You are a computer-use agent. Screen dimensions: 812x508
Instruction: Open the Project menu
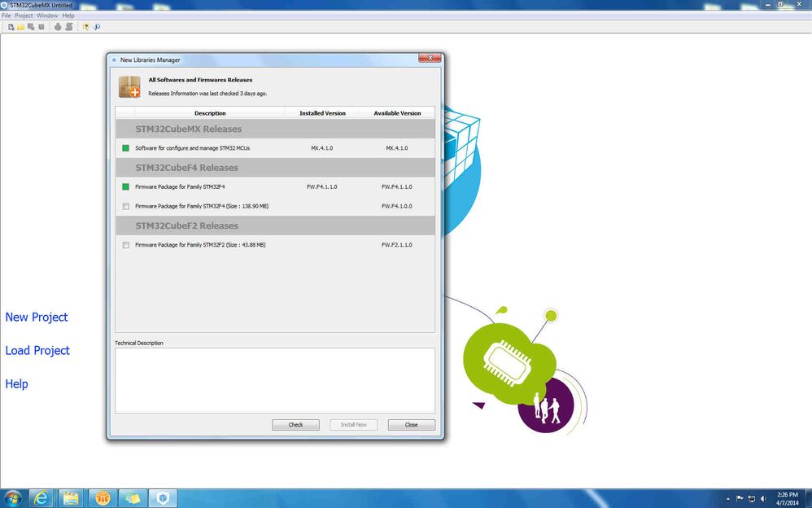point(24,15)
